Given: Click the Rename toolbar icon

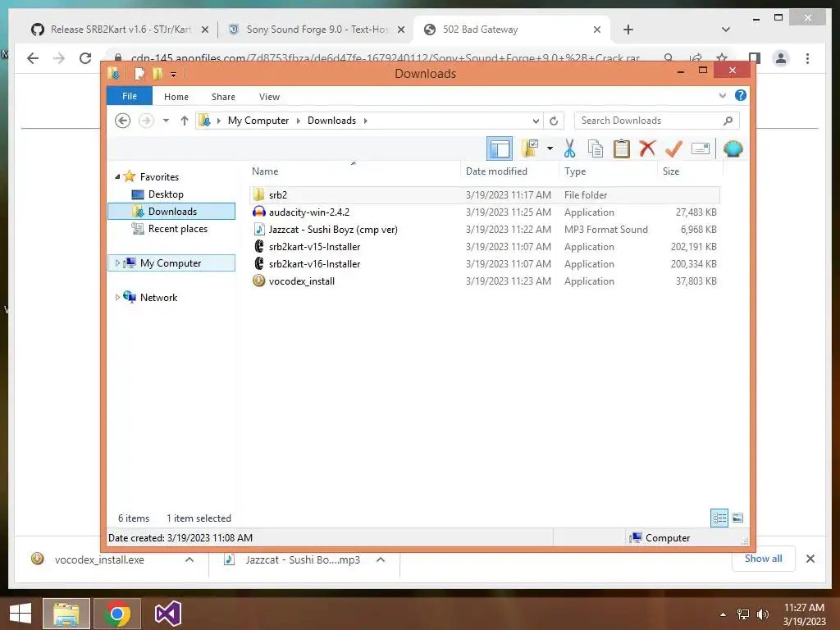Looking at the screenshot, I should point(701,148).
